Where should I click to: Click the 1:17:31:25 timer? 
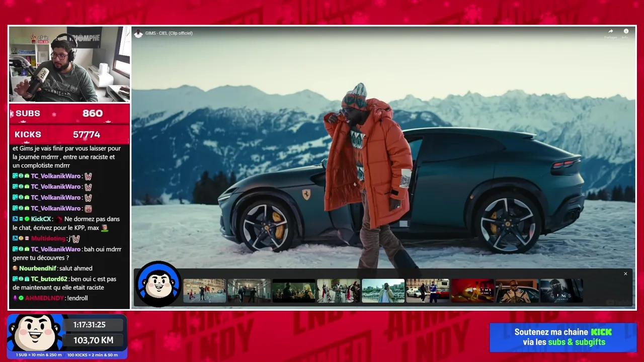pos(89,325)
